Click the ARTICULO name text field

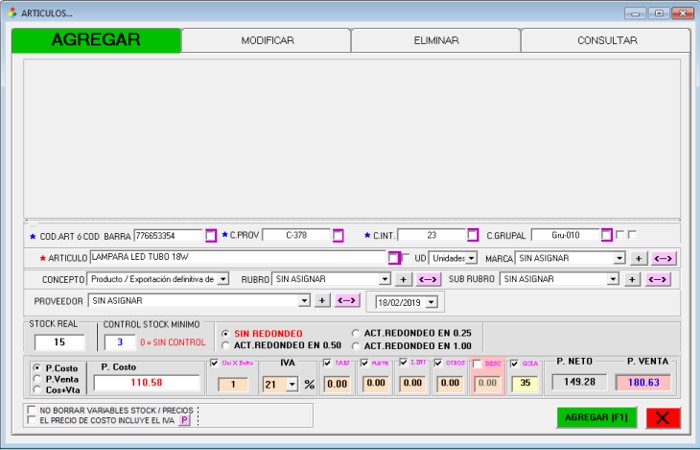click(238, 257)
